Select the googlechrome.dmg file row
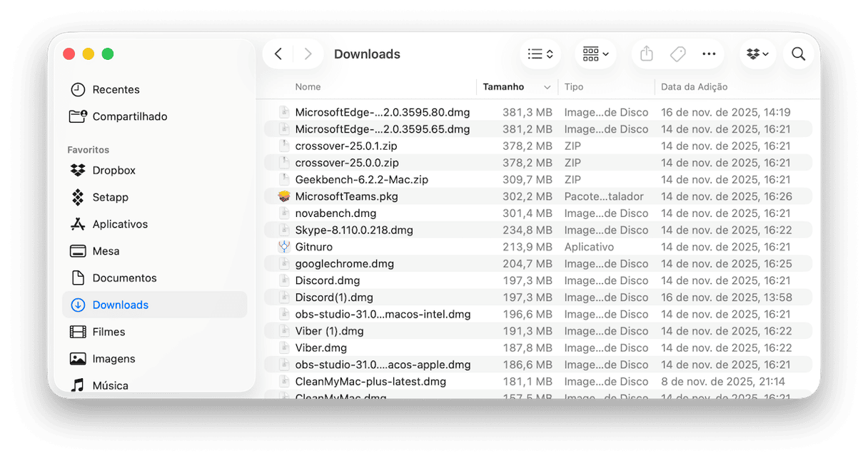Viewport: 868px width, 461px height. tap(344, 264)
